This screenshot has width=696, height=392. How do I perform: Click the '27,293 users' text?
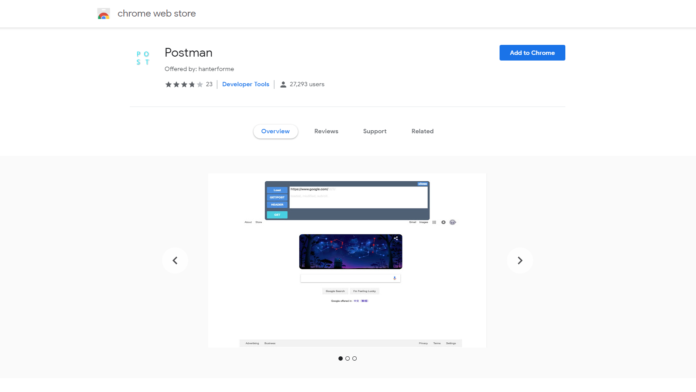click(307, 84)
